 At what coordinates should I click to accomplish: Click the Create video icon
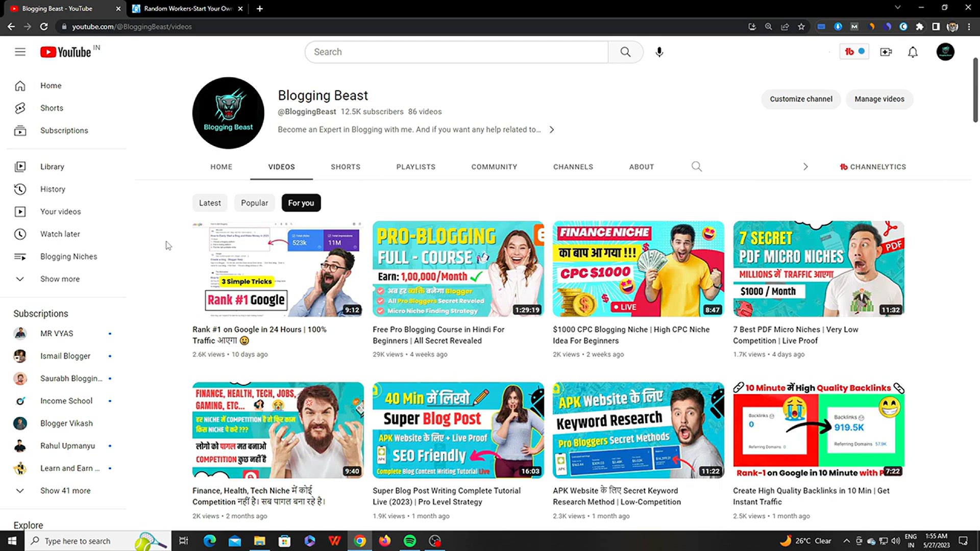(x=886, y=52)
